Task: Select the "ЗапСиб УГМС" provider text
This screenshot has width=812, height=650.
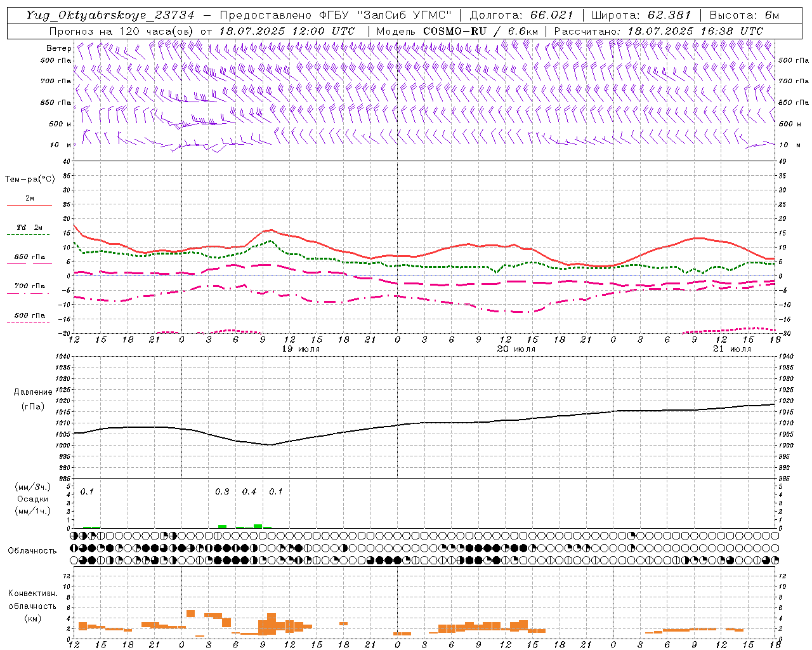Action: click(x=404, y=15)
